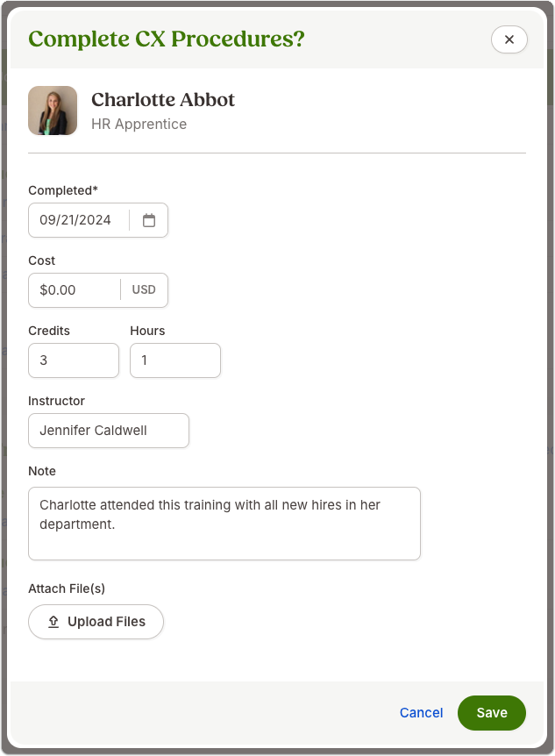
Task: Click Charlotte Abbot's profile photo
Action: point(53,111)
